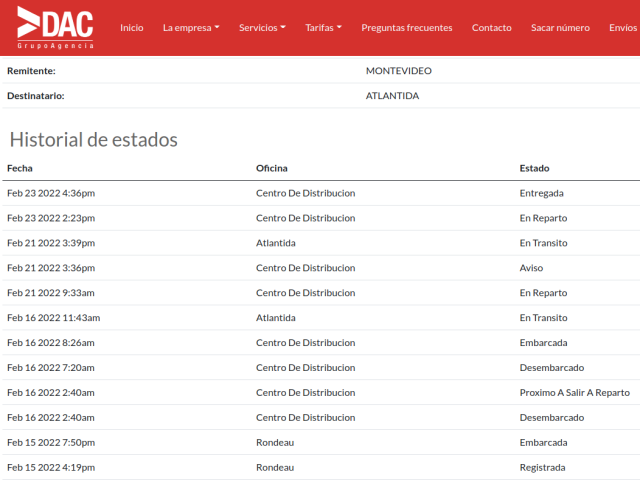Click the Oficina column header

click(x=271, y=168)
